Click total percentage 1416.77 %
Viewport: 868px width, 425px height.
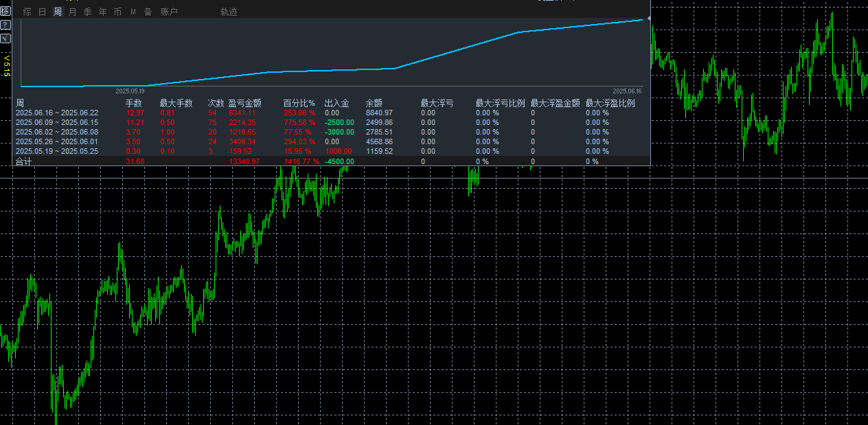(301, 161)
